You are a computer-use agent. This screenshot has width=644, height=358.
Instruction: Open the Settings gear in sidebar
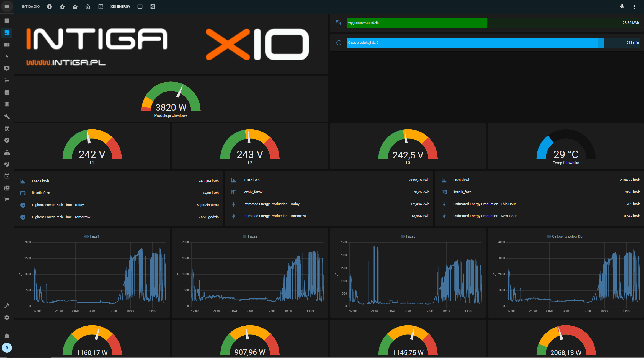pyautogui.click(x=7, y=318)
